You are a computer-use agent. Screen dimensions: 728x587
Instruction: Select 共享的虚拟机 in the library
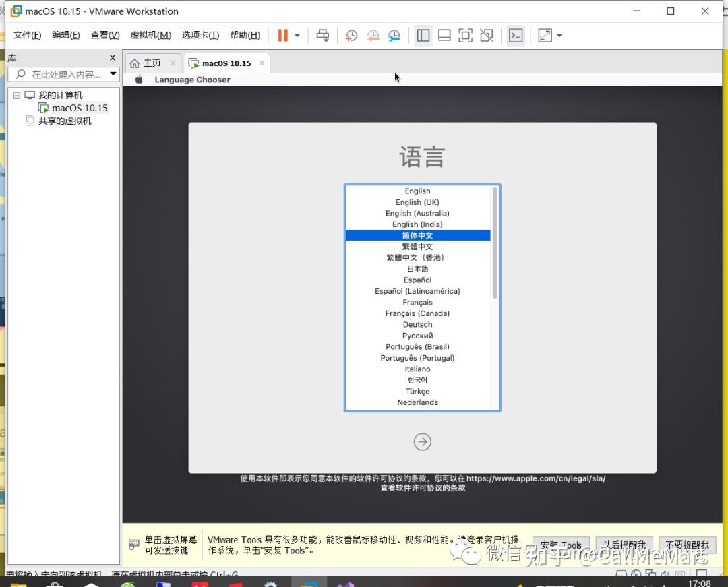pos(65,121)
